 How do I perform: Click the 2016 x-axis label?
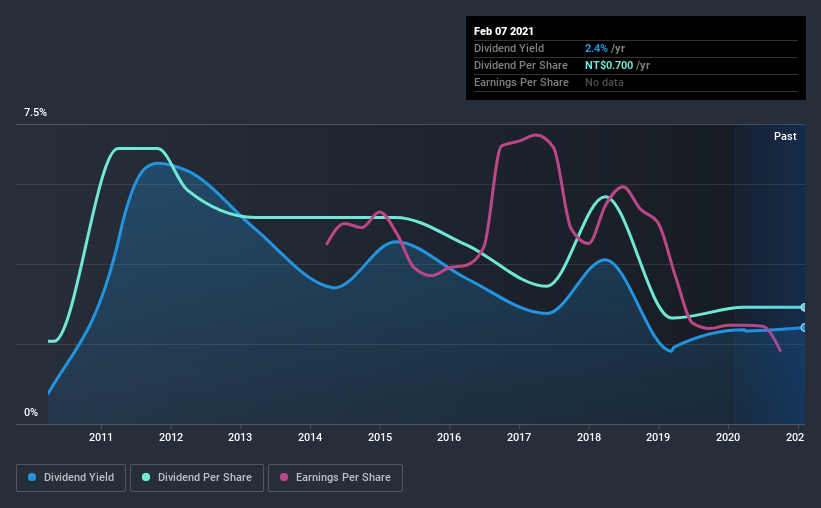pos(449,437)
